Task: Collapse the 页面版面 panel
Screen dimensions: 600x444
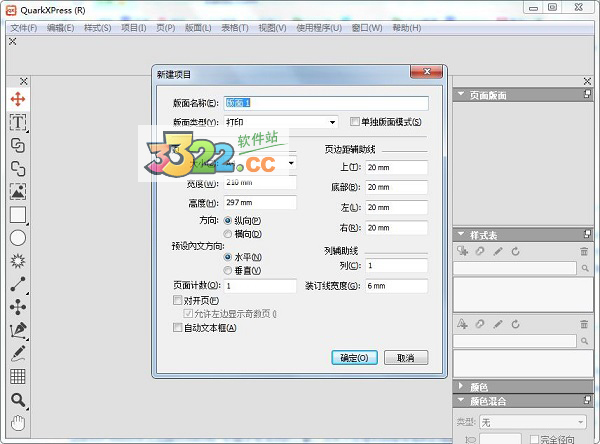Action: pyautogui.click(x=461, y=94)
